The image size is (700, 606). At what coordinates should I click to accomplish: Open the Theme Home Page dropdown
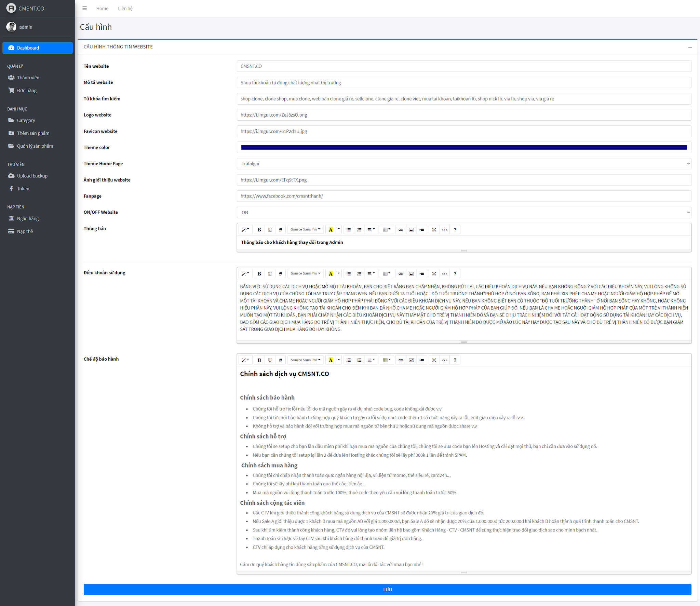pos(464,164)
